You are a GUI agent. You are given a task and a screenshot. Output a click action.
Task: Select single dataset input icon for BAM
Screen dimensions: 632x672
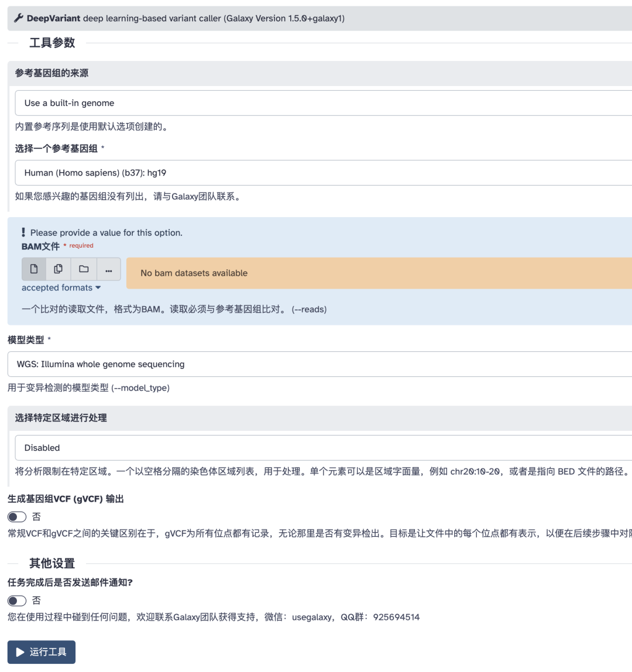(34, 269)
